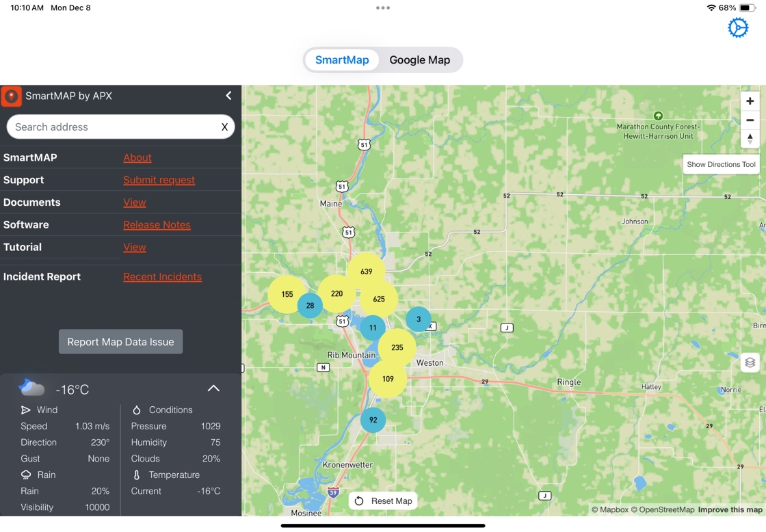Open cluster marker 155
This screenshot has width=766, height=532.
pyautogui.click(x=287, y=295)
